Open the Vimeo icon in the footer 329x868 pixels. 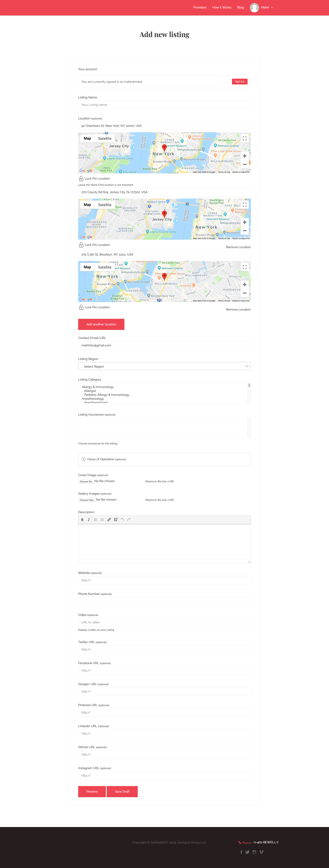click(261, 852)
